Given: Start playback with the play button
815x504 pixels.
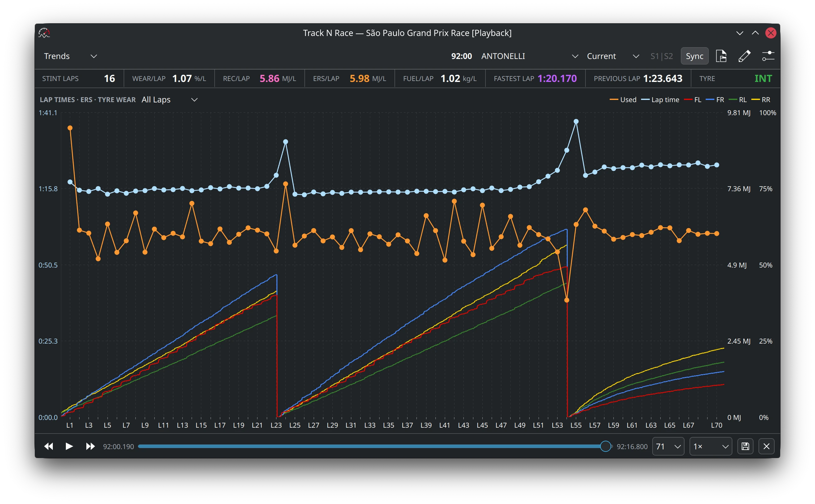Looking at the screenshot, I should (69, 446).
